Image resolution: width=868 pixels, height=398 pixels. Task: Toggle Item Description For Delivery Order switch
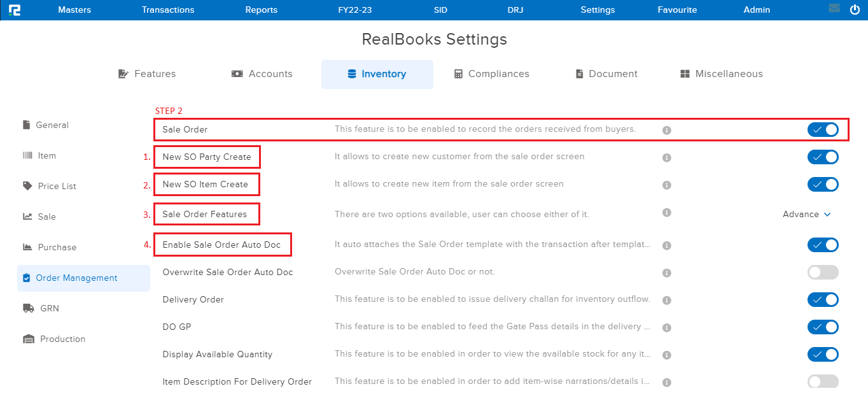pyautogui.click(x=823, y=381)
